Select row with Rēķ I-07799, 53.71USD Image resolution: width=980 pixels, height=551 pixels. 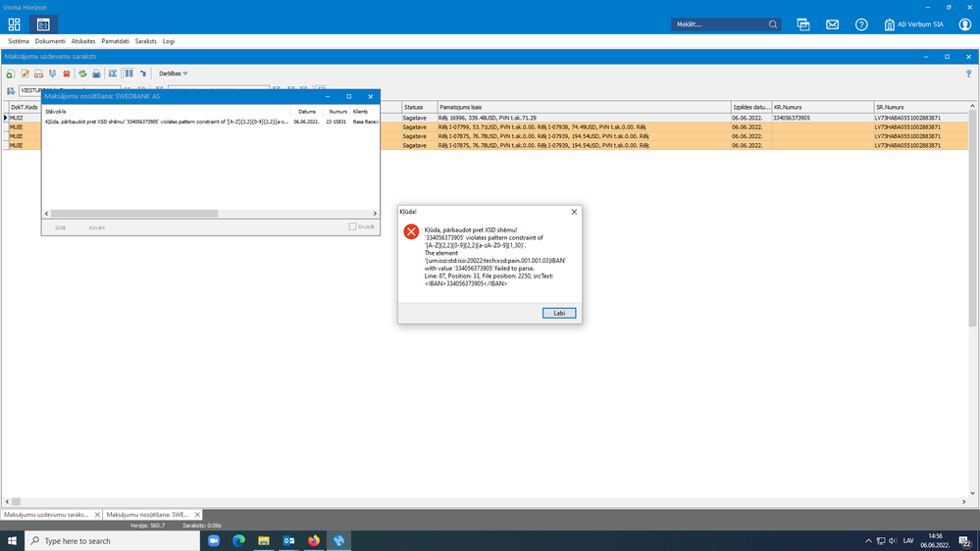pos(584,126)
